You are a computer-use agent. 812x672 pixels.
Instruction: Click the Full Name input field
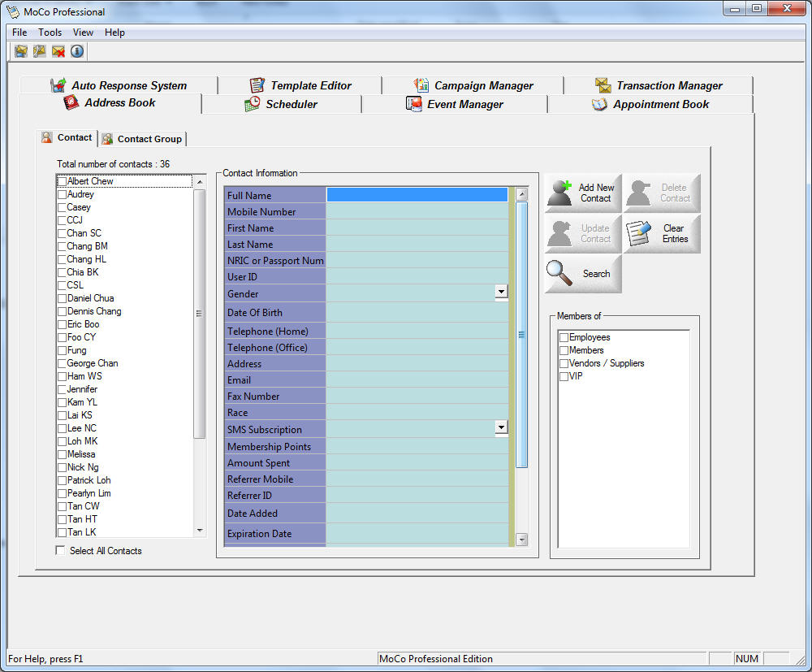pos(417,195)
